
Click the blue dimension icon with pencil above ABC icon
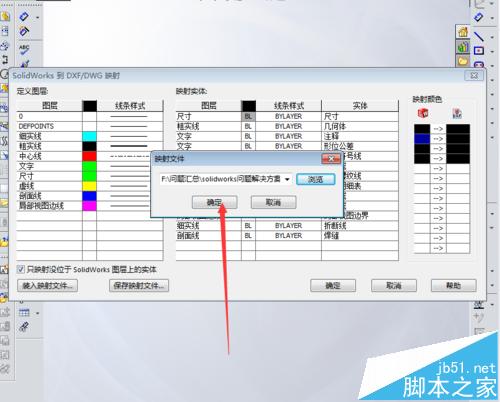pos(24,31)
